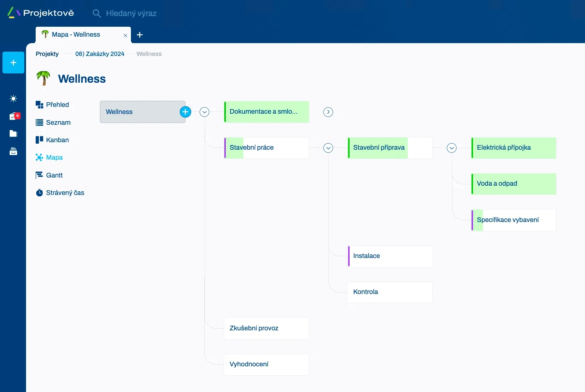Add child node with blue plus on Wellness
585x392 pixels.
tap(185, 112)
